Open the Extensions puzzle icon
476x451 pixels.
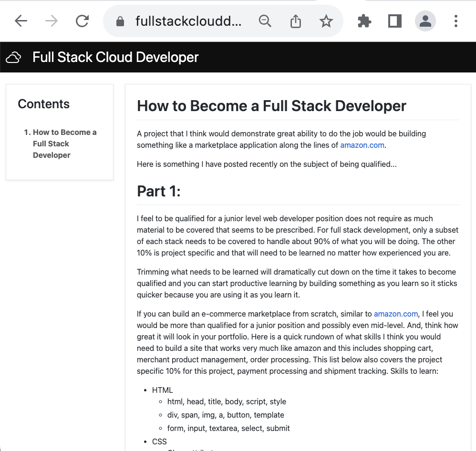[x=364, y=21]
